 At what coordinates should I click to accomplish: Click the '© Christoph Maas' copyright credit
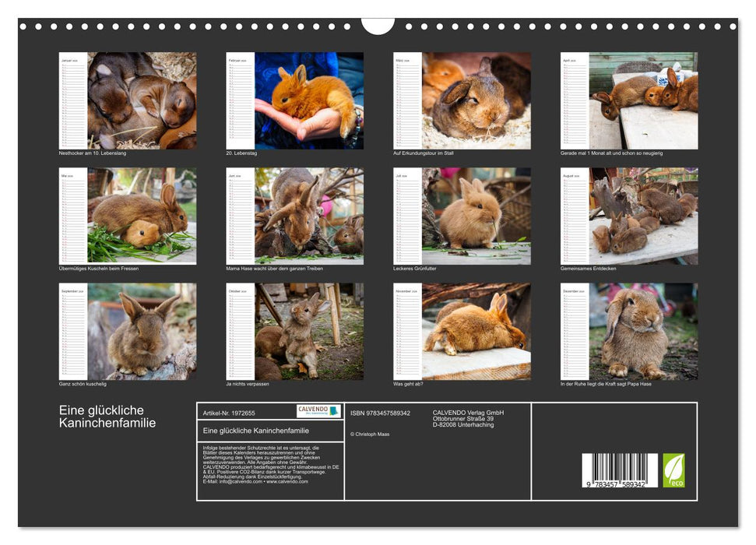click(370, 434)
